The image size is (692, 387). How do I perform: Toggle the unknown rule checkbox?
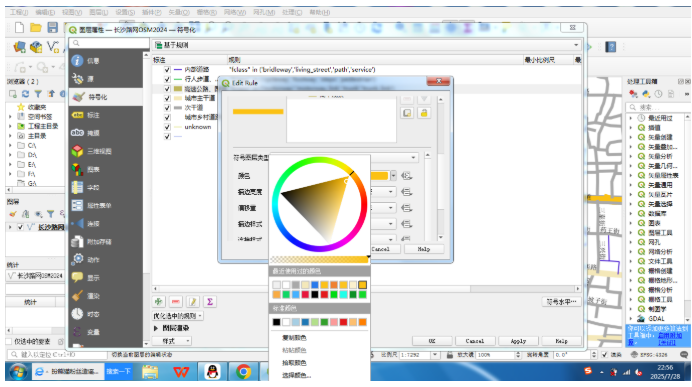(x=167, y=127)
